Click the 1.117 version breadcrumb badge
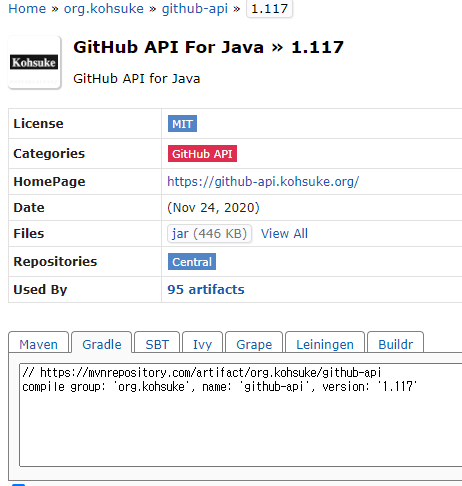 (269, 9)
